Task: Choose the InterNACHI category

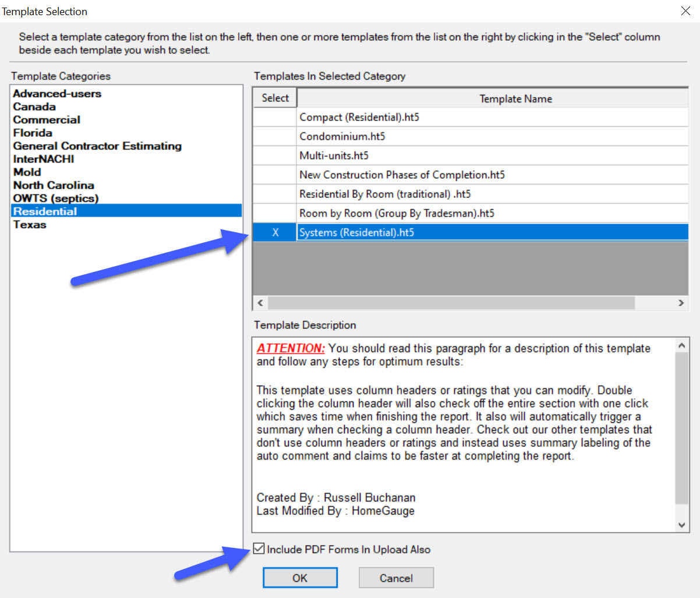Action: click(44, 159)
